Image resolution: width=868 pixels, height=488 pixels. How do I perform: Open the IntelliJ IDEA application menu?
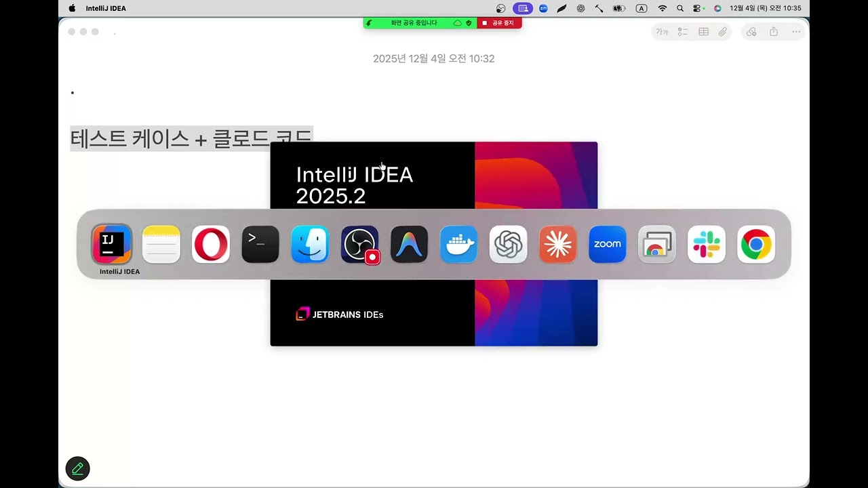(x=106, y=8)
